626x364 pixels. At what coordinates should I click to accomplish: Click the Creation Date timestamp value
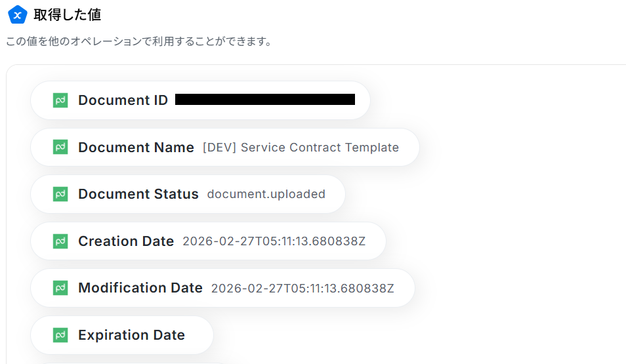coord(274,241)
